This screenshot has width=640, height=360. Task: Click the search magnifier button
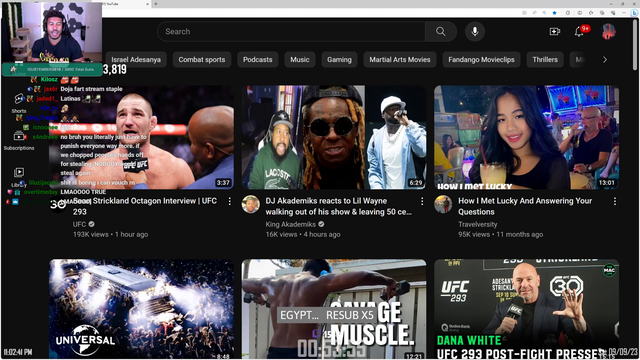point(440,31)
